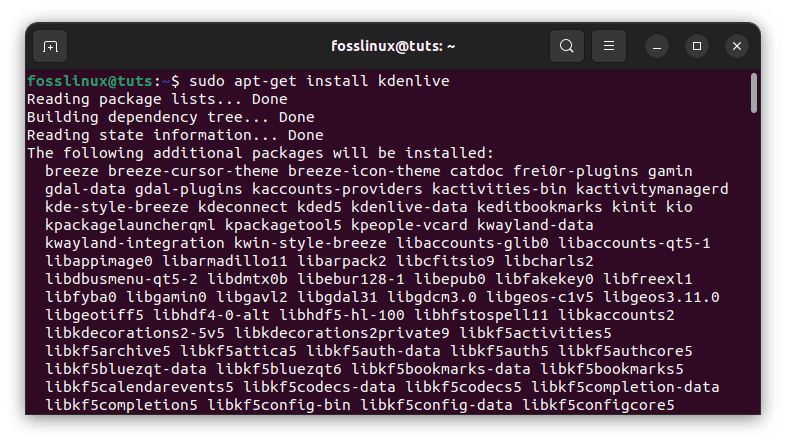
Task: Click the breeze-cursor-theme package name
Action: pos(193,171)
